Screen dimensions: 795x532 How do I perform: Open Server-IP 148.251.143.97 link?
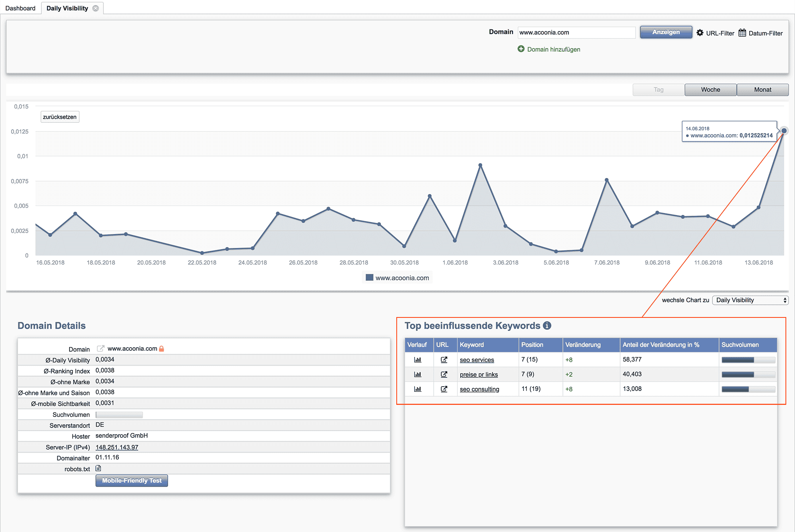tap(117, 447)
